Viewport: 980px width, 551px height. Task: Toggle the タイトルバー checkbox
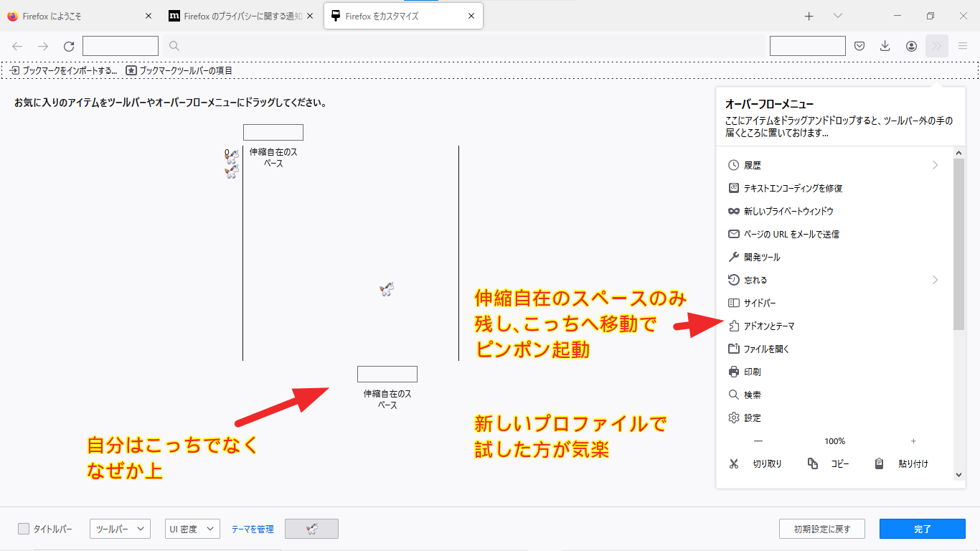(x=24, y=529)
